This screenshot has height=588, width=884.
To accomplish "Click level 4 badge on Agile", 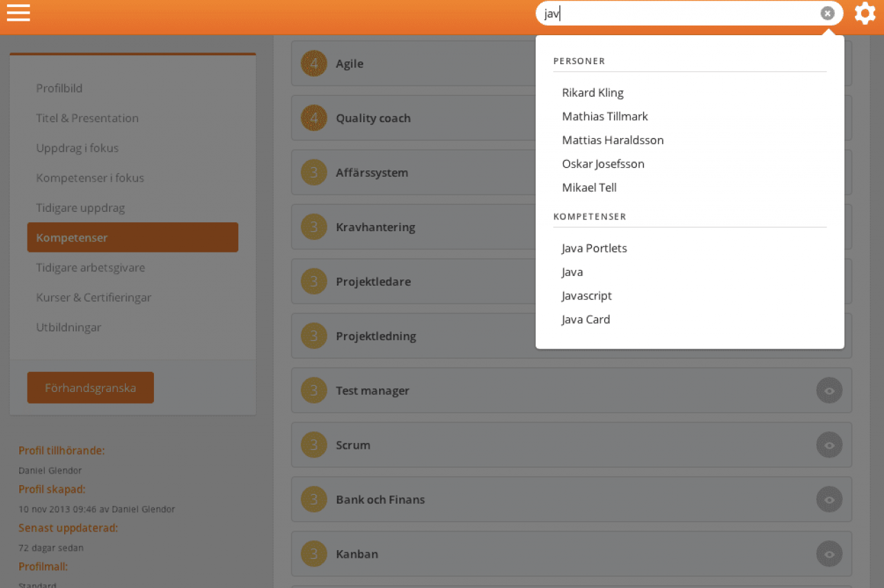I will click(314, 63).
